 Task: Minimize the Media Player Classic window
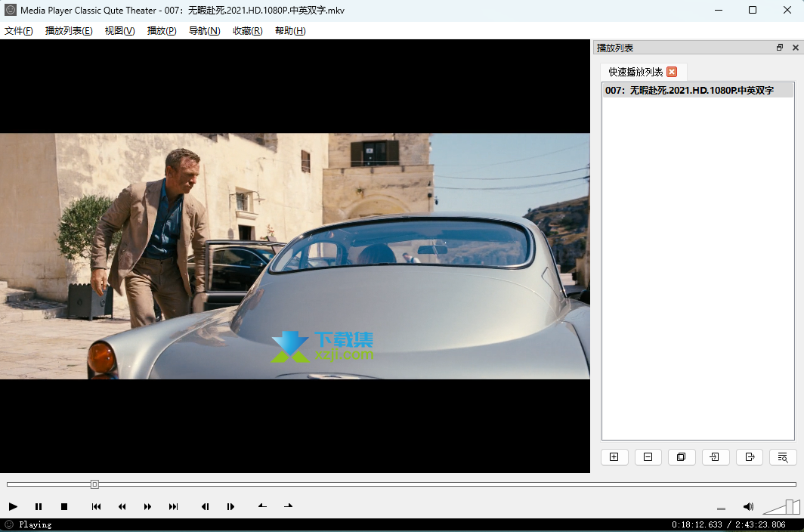point(719,10)
